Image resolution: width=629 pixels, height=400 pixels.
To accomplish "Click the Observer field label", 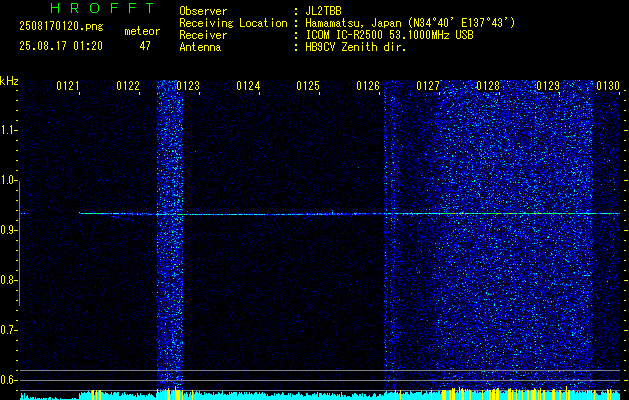I will click(x=203, y=11).
